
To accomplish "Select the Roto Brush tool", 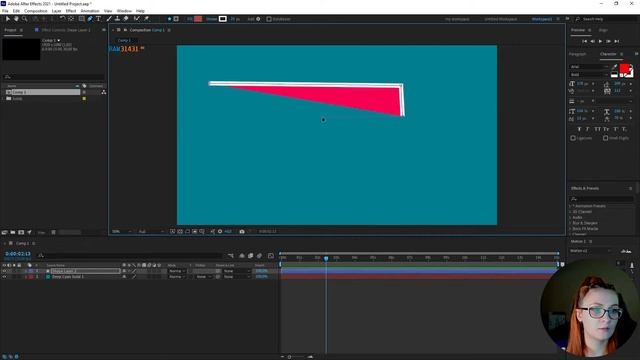I will [137, 19].
